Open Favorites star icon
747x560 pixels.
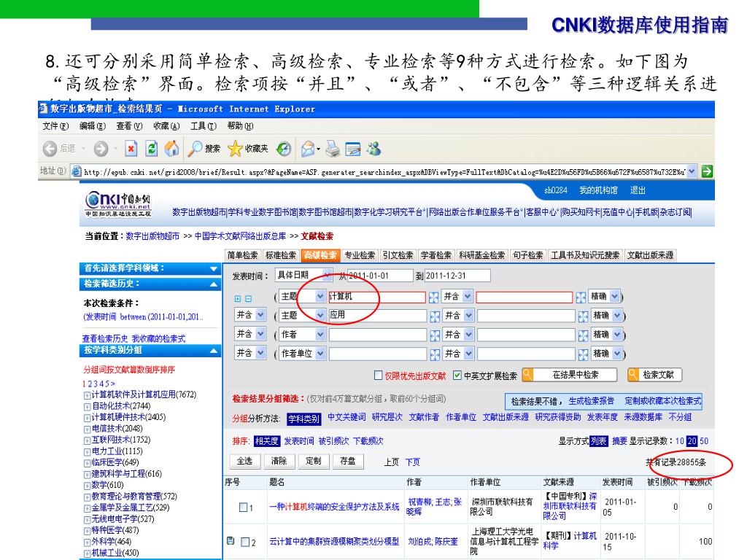(235, 149)
